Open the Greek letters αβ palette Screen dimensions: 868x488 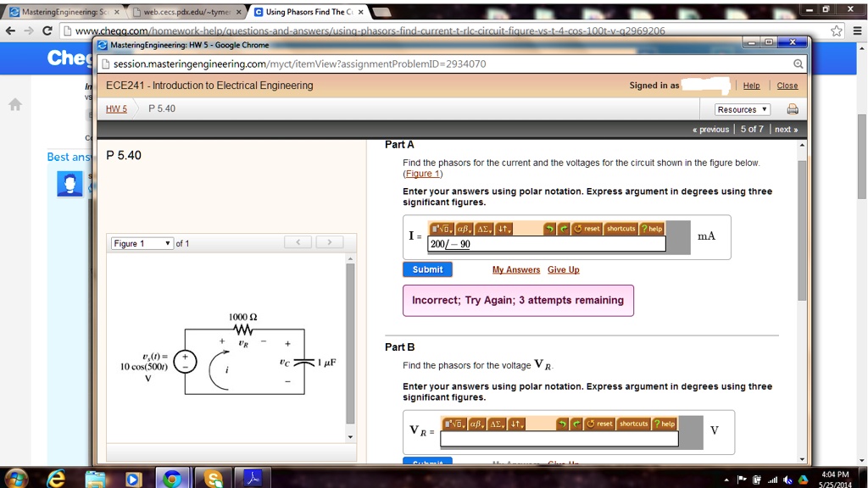tap(465, 229)
